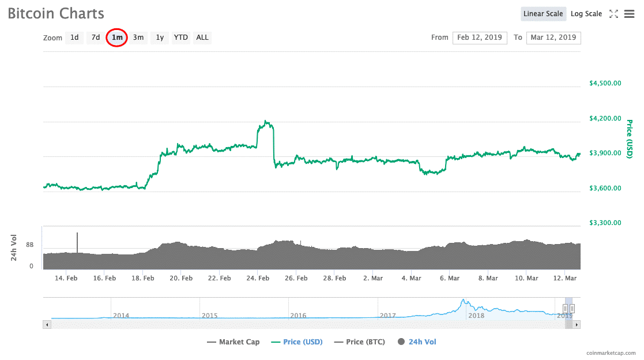Click the $3,900.00 price axis label
This screenshot has width=644, height=360.
tap(605, 153)
